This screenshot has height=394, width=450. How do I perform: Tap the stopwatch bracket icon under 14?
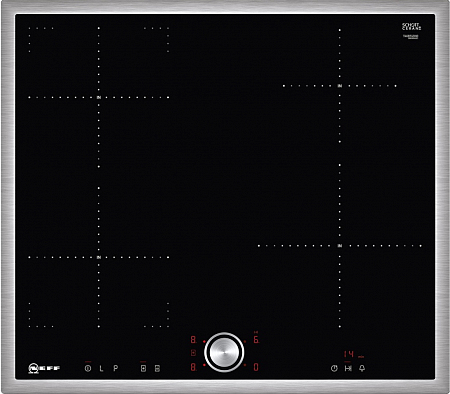click(348, 368)
